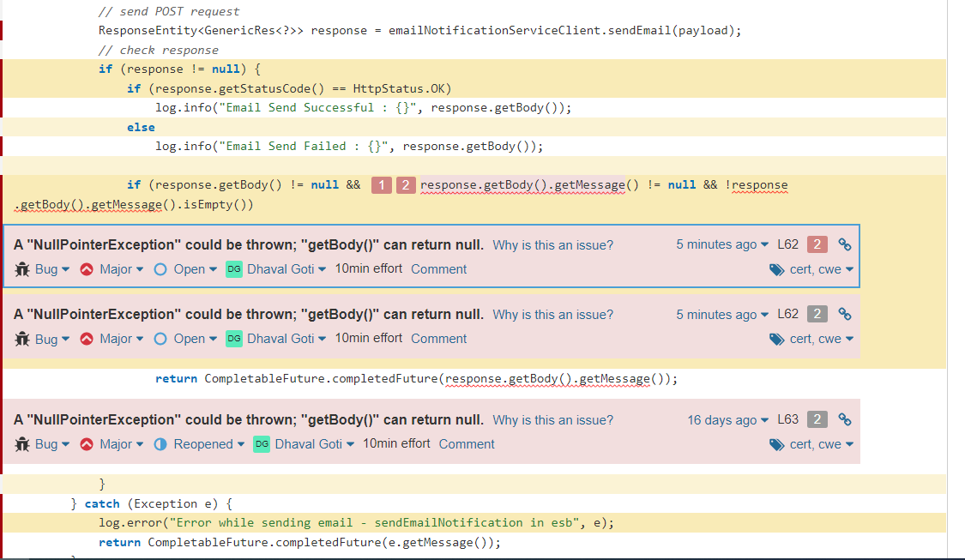Expand the '16 days ago' changelog dropdown

point(727,420)
